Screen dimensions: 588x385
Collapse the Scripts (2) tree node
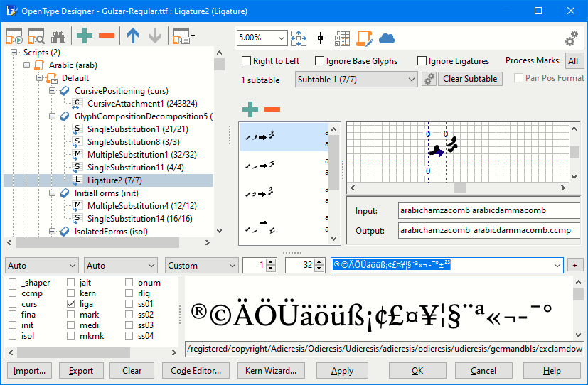click(14, 53)
